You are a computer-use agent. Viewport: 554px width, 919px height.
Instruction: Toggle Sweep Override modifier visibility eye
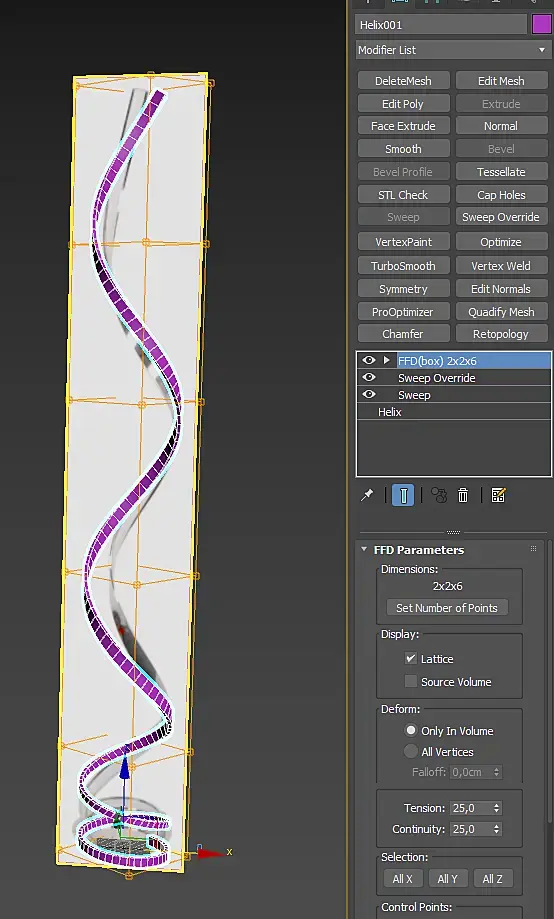pyautogui.click(x=369, y=377)
